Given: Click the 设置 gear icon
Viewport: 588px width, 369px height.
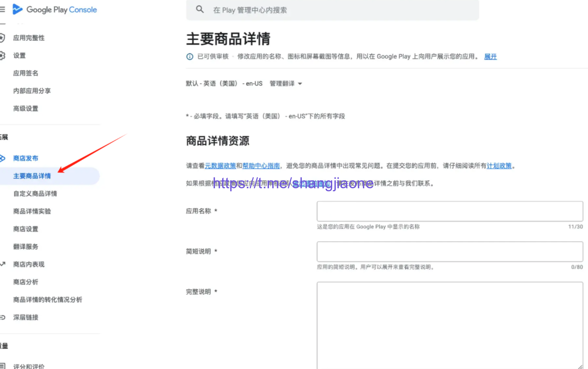Looking at the screenshot, I should [x=2, y=56].
